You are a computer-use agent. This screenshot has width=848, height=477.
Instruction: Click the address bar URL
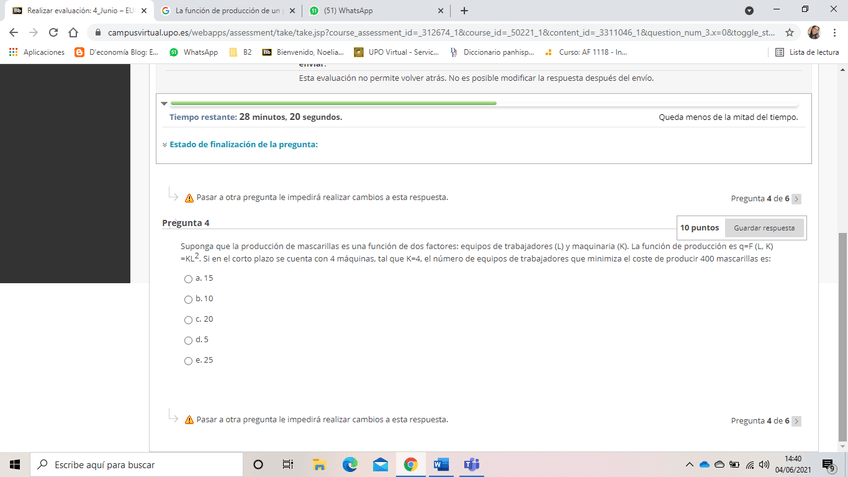tap(441, 32)
